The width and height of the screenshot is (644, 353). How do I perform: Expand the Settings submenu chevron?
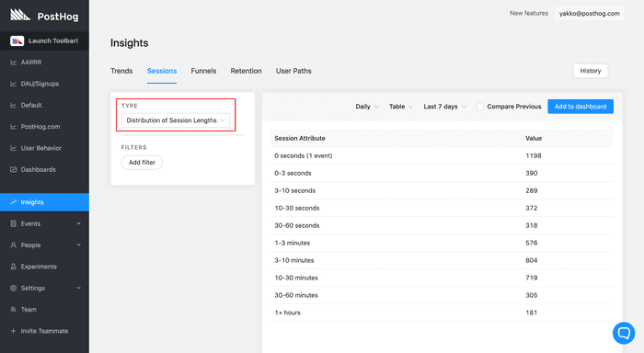(78, 288)
